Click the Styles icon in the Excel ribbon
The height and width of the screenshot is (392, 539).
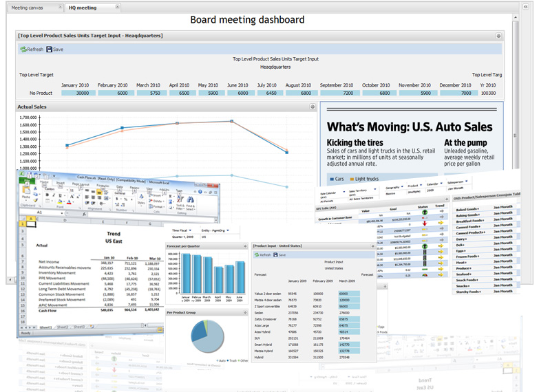click(x=141, y=197)
